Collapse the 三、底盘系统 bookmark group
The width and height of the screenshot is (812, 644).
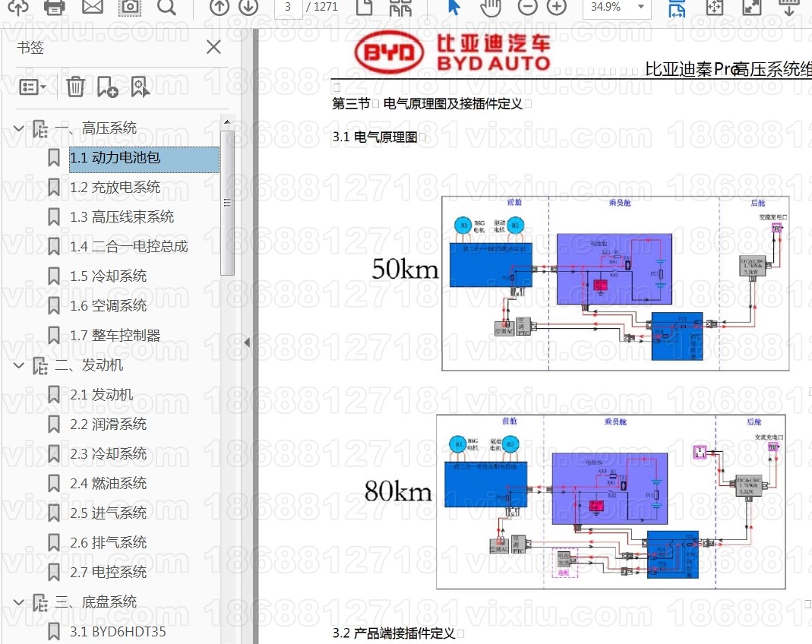click(x=19, y=602)
